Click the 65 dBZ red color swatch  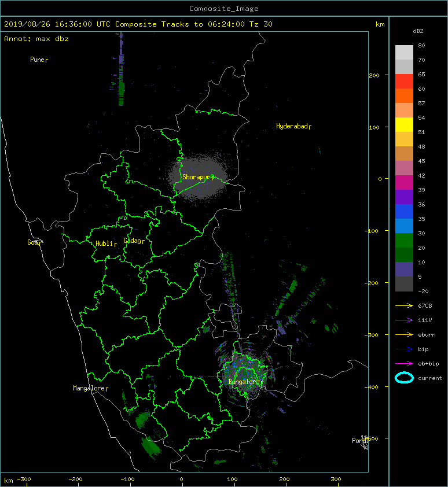coord(404,81)
